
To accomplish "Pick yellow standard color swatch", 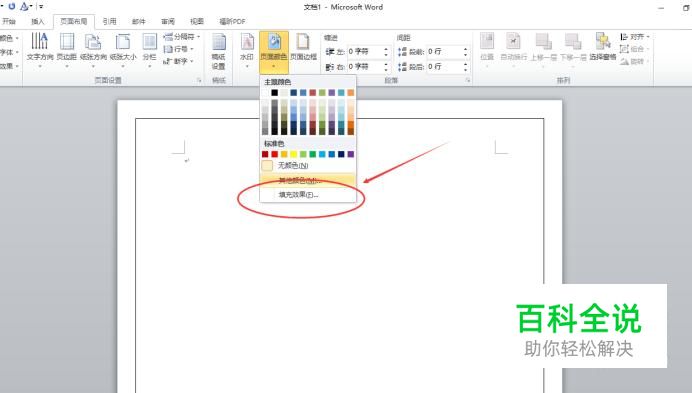I will click(293, 154).
